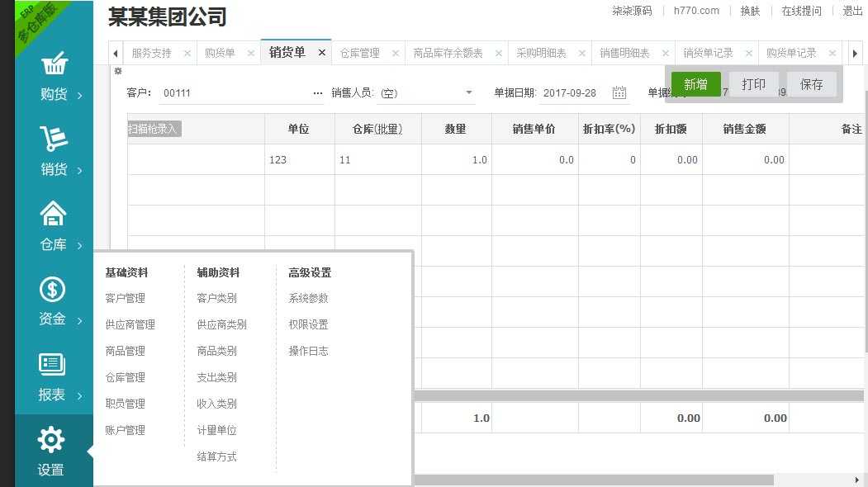Screen dimensions: 868x487
Task: Click the 退出 logout link
Action: (x=851, y=11)
